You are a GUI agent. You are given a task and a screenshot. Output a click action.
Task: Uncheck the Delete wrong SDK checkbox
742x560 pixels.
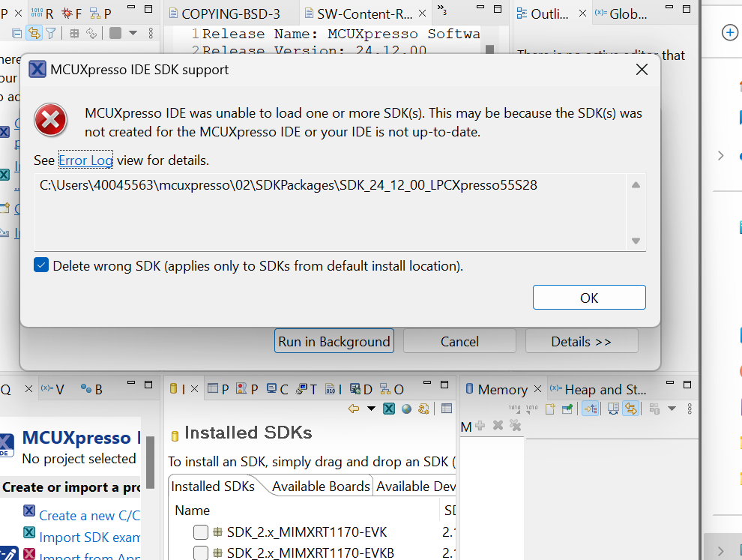(x=41, y=265)
